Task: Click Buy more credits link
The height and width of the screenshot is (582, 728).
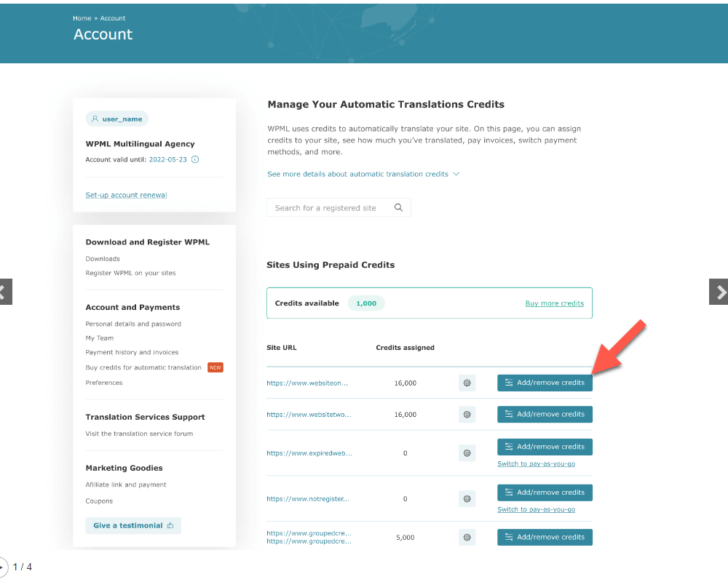Action: tap(554, 303)
